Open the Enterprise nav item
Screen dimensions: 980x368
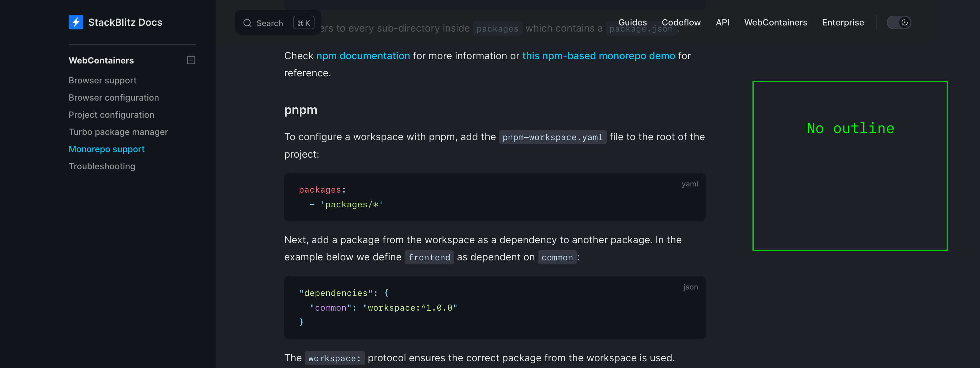(x=843, y=22)
